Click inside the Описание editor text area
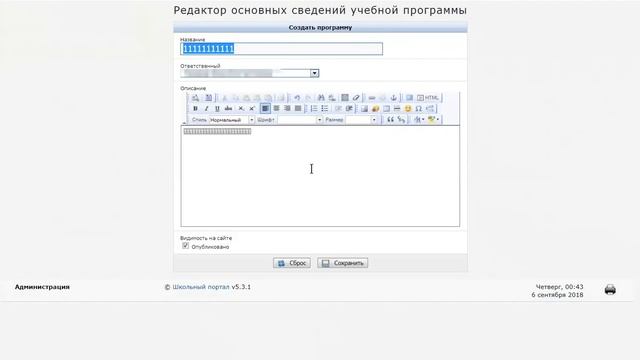Viewport: 640px width, 360px height. (320, 176)
